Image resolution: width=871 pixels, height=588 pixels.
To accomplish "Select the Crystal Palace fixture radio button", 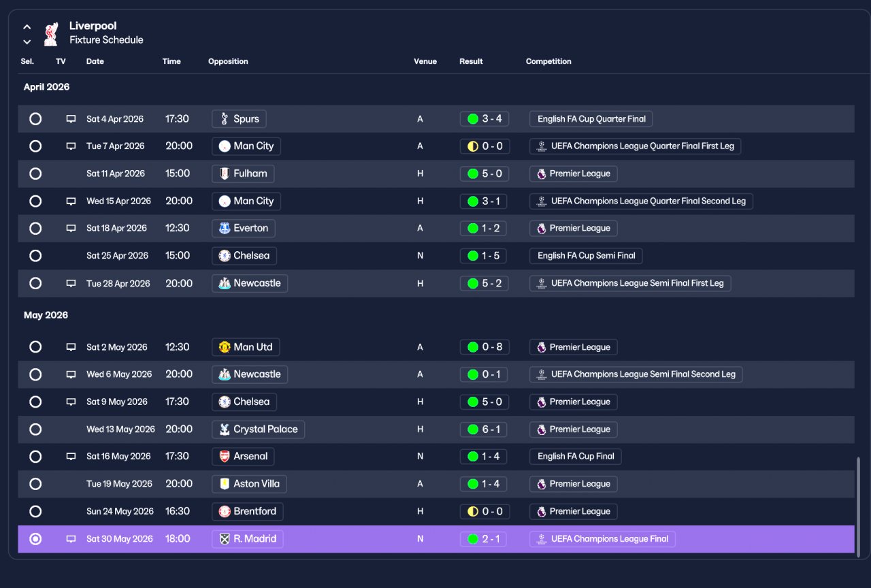I will click(35, 429).
